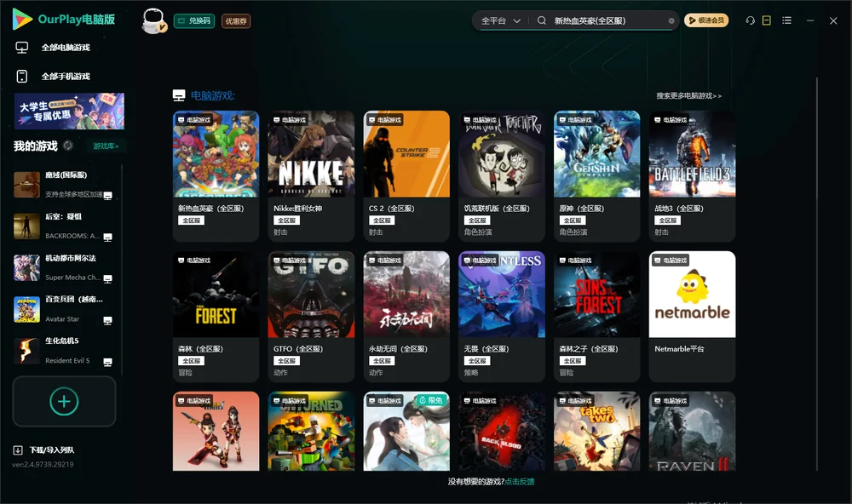The width and height of the screenshot is (852, 504).
Task: Open the CS 2 game card
Action: tap(406, 176)
